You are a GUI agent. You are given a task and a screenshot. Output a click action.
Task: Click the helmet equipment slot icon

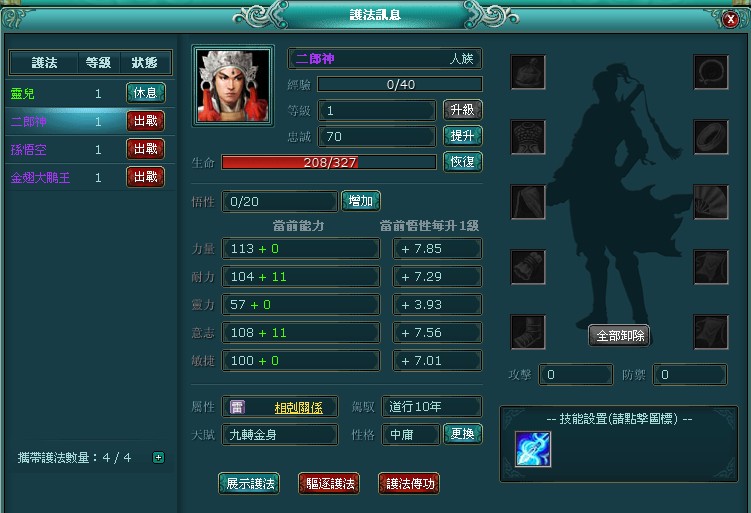[x=528, y=72]
